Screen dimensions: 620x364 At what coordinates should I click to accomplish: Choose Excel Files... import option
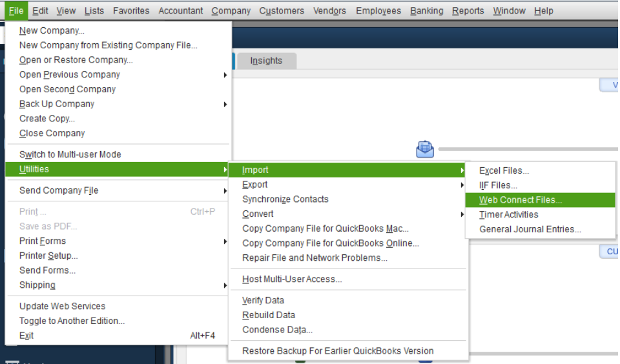point(540,171)
